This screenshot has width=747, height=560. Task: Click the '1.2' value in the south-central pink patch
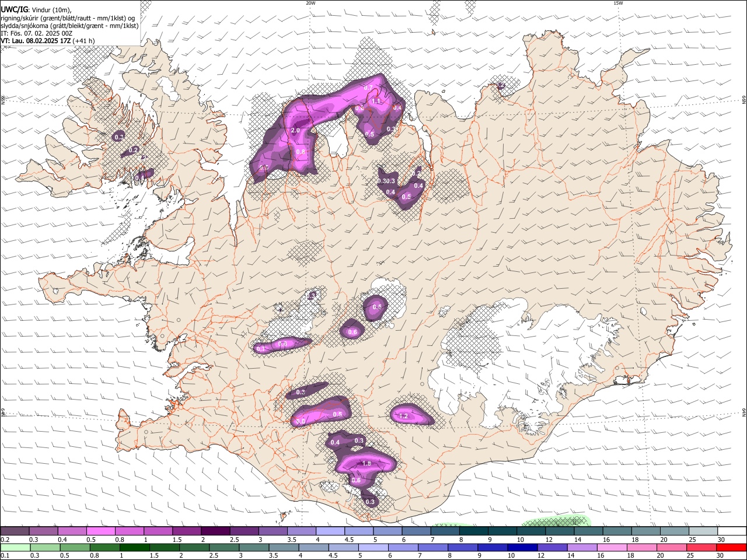point(404,416)
